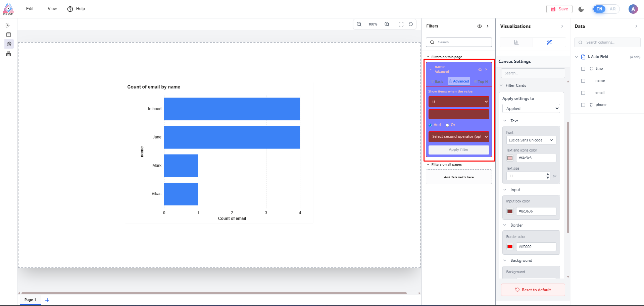This screenshot has height=306, width=644.
Task: Check the email column checkbox
Action: pos(583,93)
